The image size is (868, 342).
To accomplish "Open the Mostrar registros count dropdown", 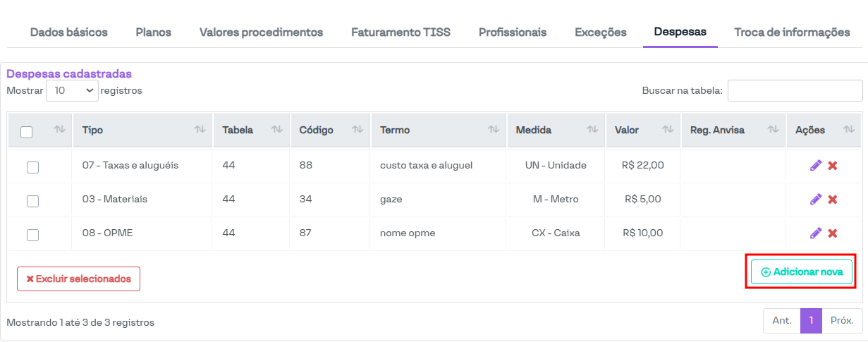I will click(72, 90).
